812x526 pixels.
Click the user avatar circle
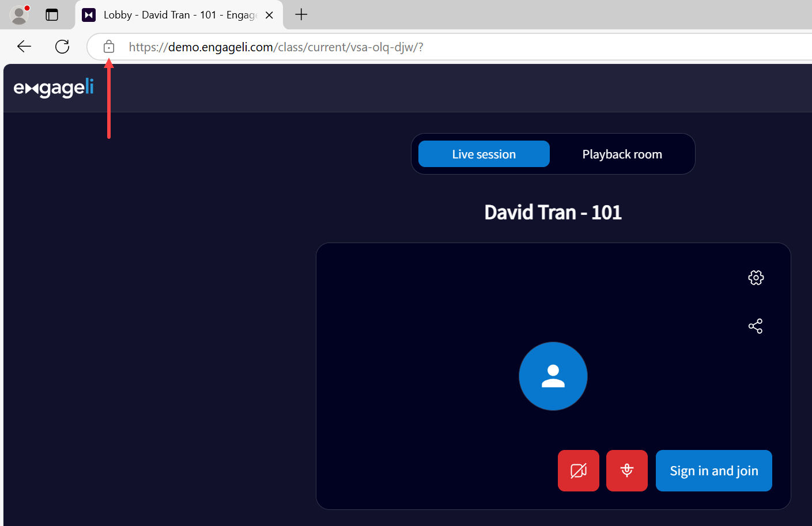(553, 376)
